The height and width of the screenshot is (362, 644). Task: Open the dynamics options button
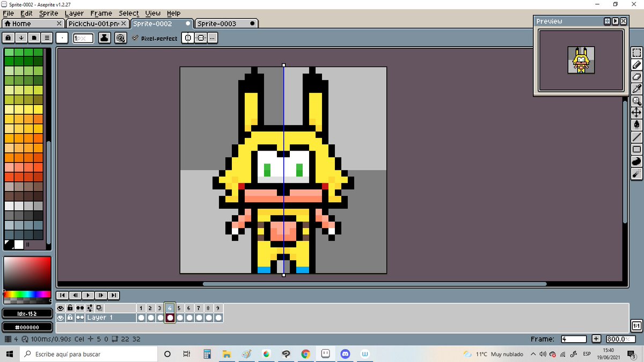[x=121, y=38]
